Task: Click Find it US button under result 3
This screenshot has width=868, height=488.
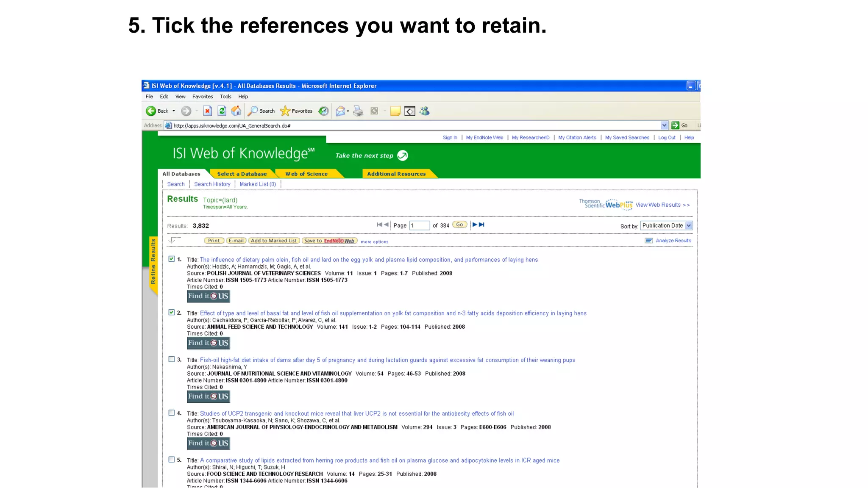Action: (209, 396)
